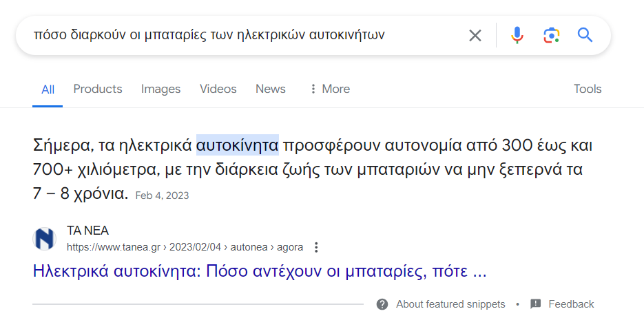
Task: Switch to the Images tab
Action: 160,89
